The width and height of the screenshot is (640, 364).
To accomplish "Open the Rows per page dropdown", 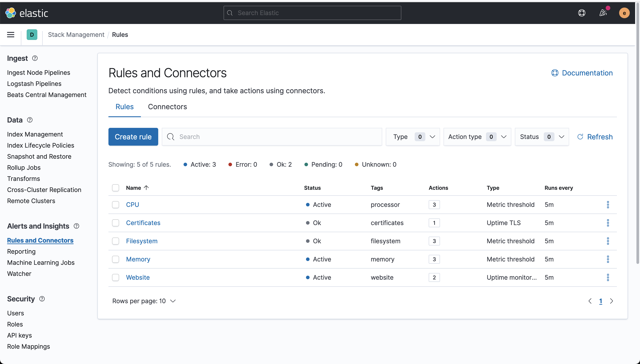I will pos(144,301).
